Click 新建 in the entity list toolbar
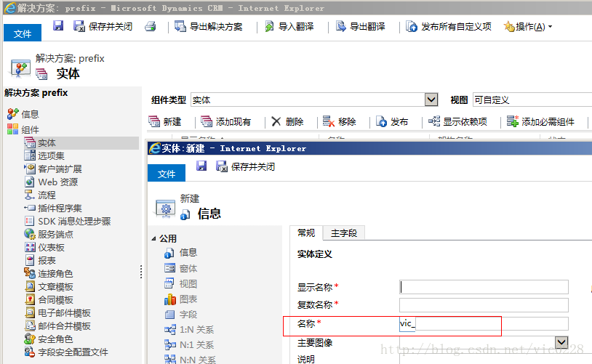The width and height of the screenshot is (592, 364). click(165, 121)
